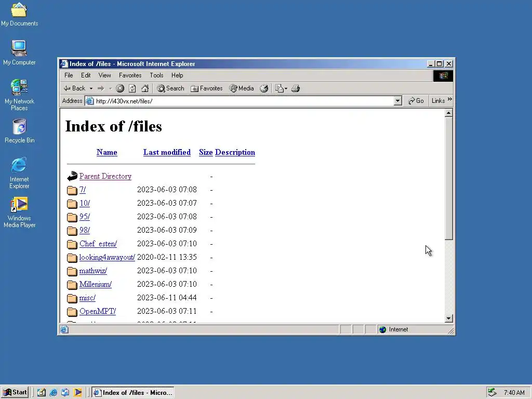Open the Search pane from toolbar

tap(170, 88)
